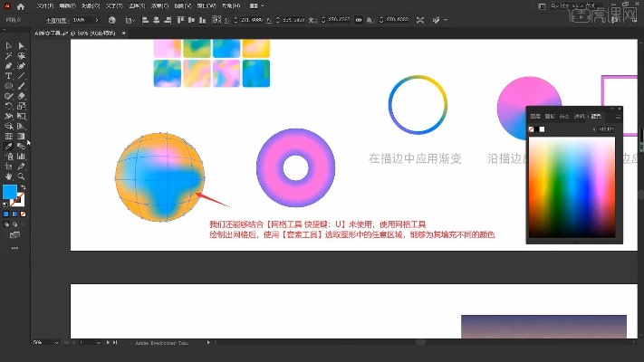Set paint mode to Color
Screen dimensions: 644x362
click(x=6, y=214)
